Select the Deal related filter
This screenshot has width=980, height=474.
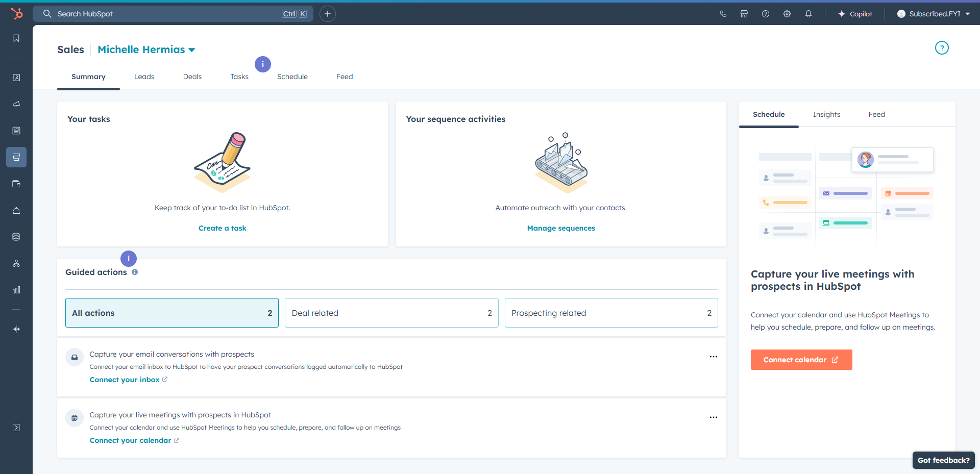pos(391,313)
